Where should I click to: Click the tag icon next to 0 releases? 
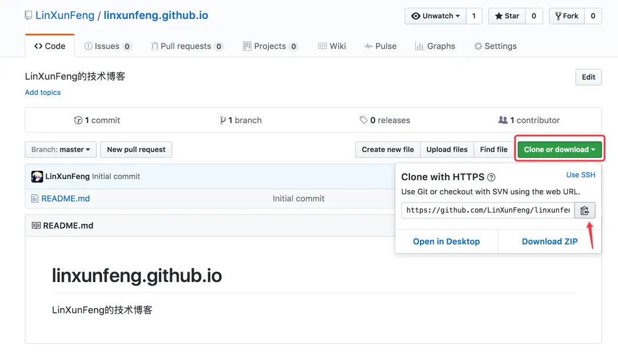point(365,120)
